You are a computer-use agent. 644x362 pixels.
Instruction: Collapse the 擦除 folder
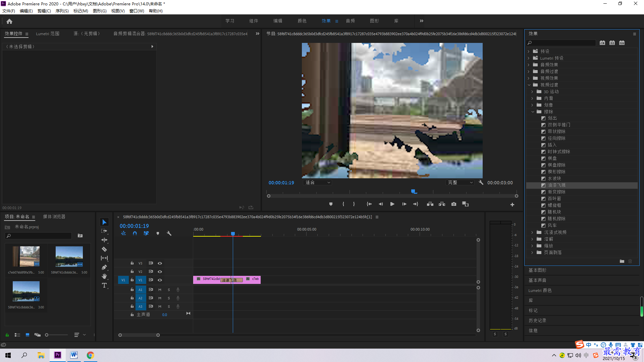533,112
